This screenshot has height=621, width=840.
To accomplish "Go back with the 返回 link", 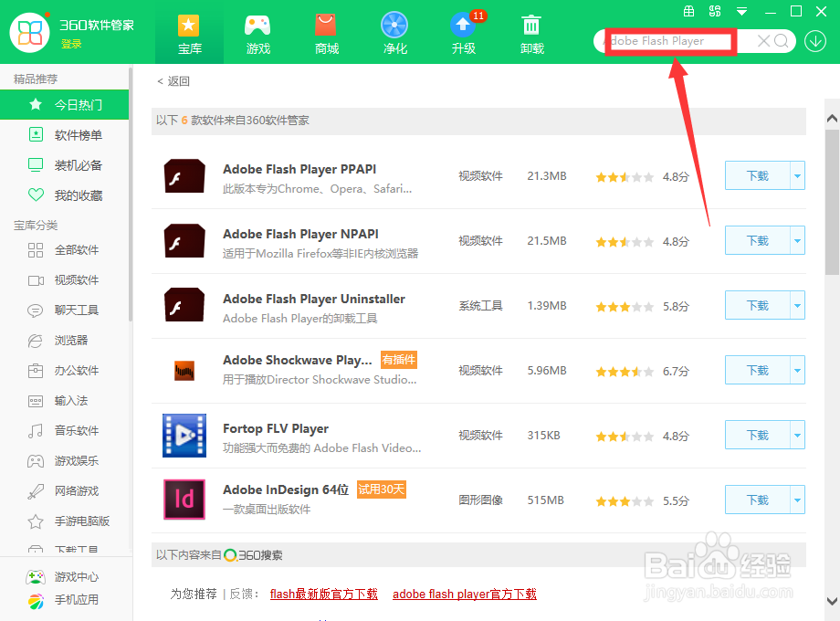I will tap(173, 81).
